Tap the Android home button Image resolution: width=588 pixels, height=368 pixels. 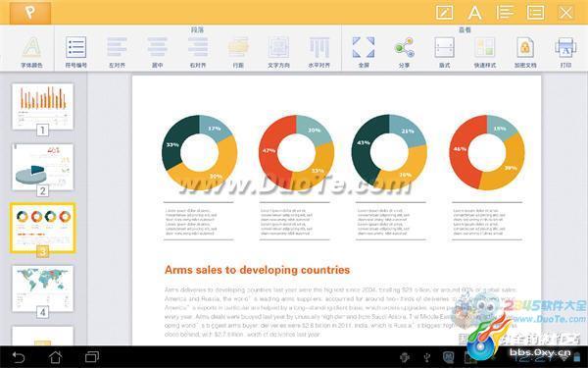point(56,357)
